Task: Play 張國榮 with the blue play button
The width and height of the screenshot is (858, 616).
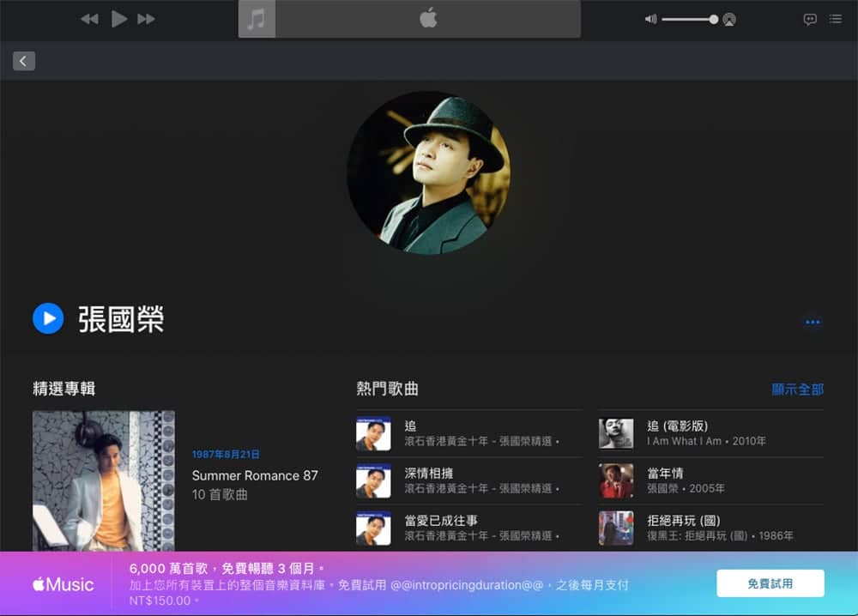Action: (x=48, y=318)
